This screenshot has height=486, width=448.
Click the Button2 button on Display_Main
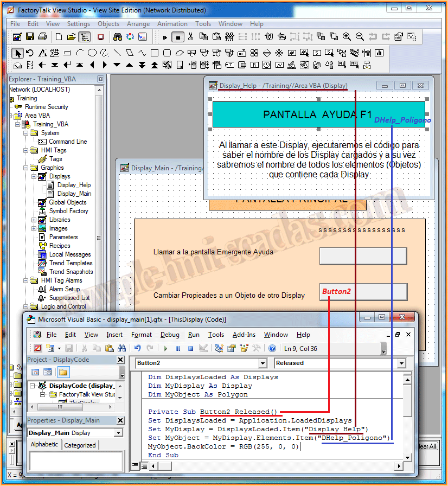coord(363,292)
